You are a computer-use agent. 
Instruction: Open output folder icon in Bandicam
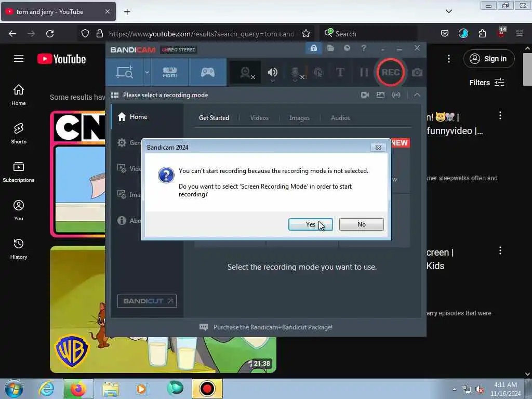330,48
